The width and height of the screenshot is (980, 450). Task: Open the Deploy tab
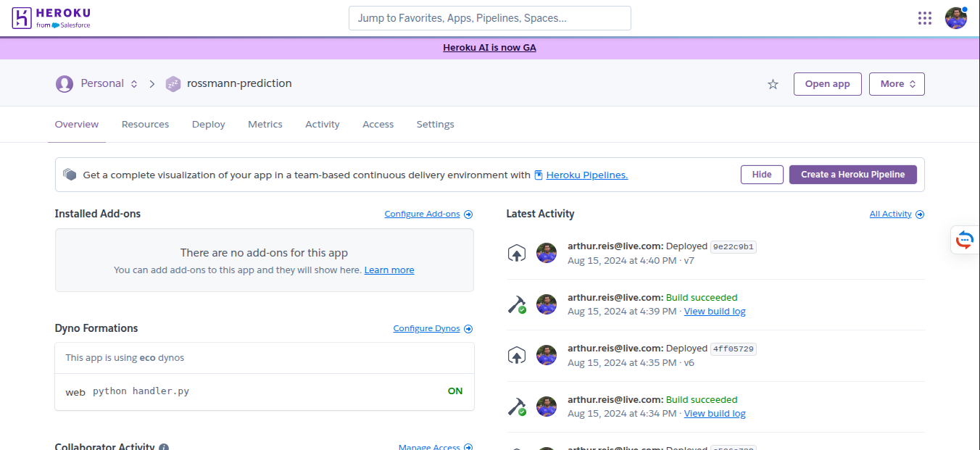209,125
